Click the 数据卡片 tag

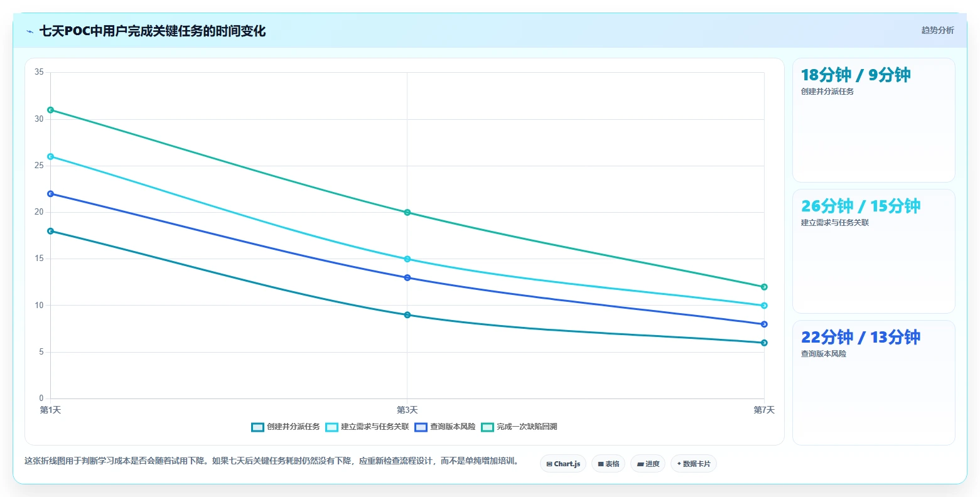click(x=694, y=464)
